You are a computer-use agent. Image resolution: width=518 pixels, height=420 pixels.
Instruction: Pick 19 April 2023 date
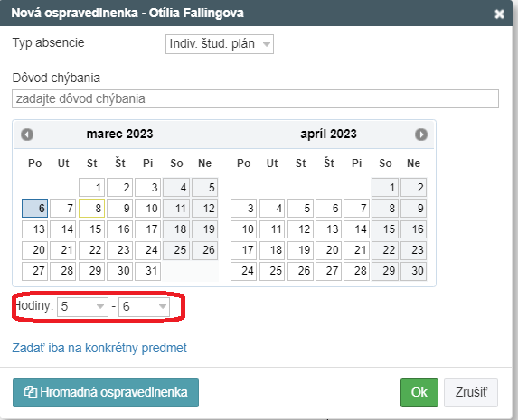(300, 250)
